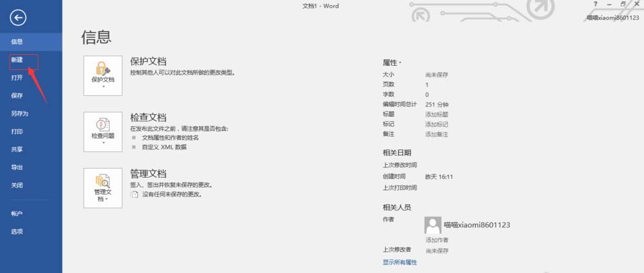Click the document icon beside 没有任何未保存的更改

(x=134, y=194)
